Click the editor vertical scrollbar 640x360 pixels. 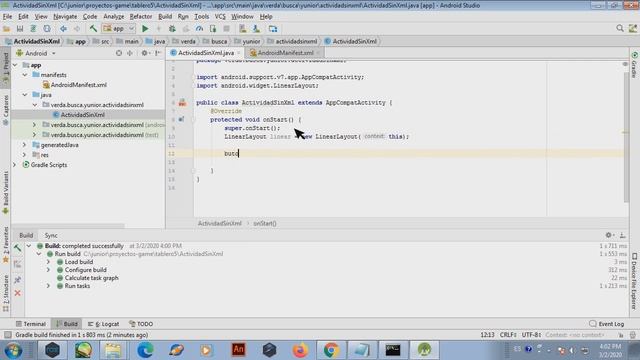(x=626, y=137)
